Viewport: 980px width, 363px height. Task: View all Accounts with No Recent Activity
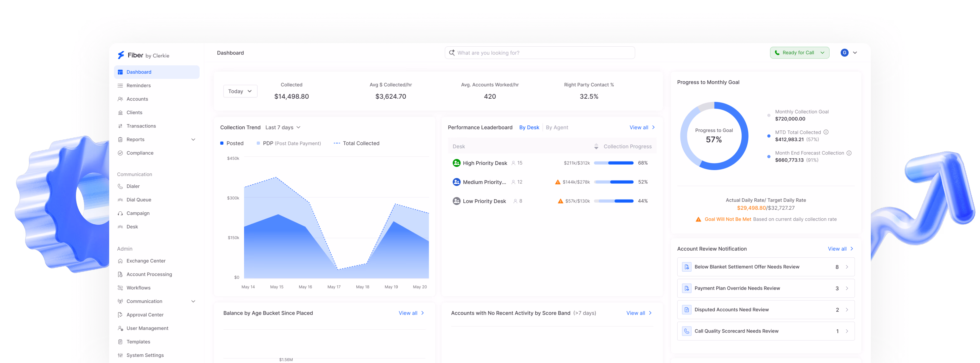coord(639,313)
